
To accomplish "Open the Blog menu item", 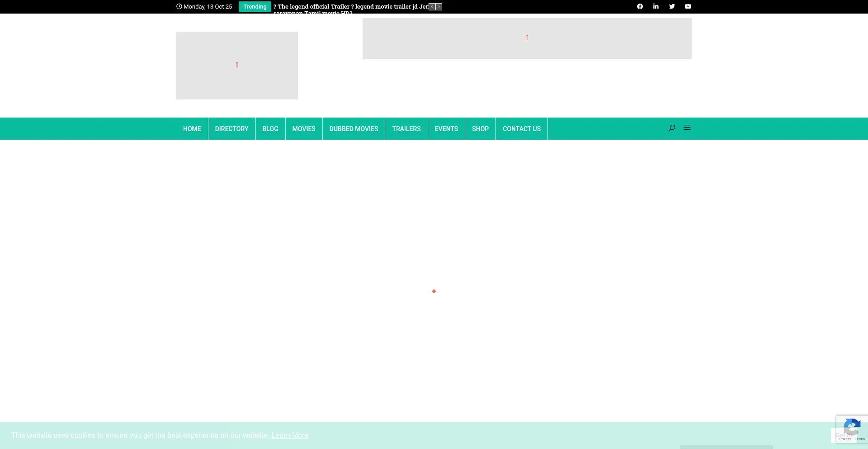I will pos(270,129).
